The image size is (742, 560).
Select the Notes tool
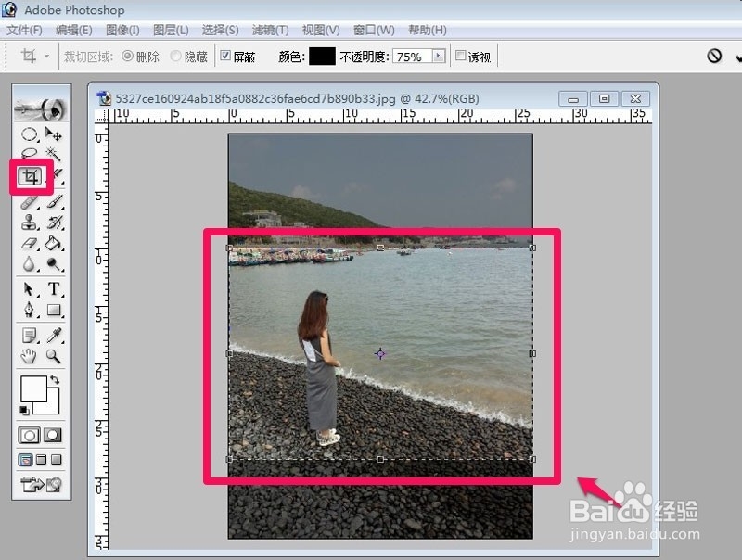pos(30,336)
